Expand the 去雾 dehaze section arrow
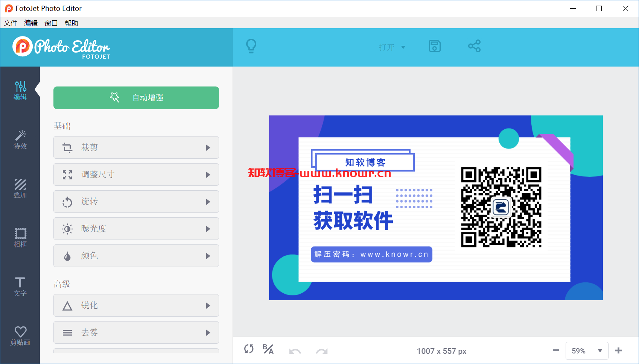 click(x=208, y=333)
